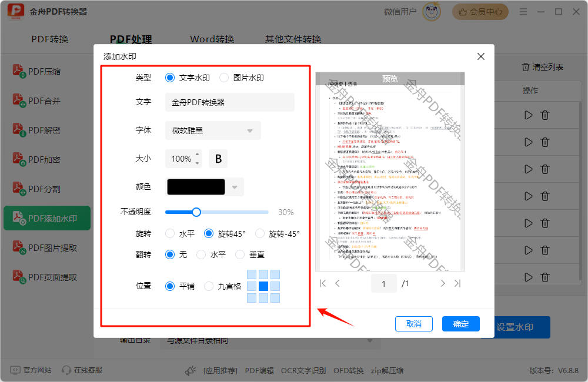Select the 图片水印 radio button

pyautogui.click(x=224, y=78)
